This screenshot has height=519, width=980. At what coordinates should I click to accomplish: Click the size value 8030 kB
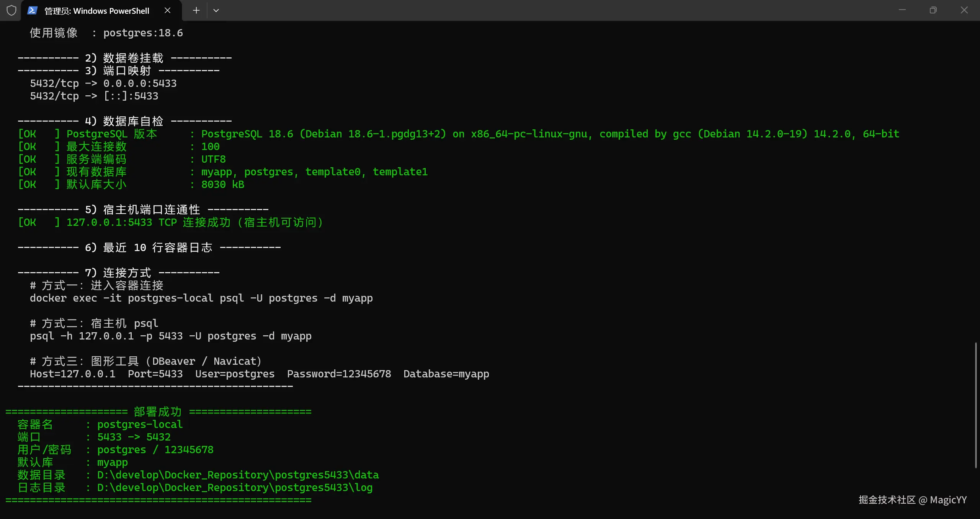[x=223, y=184]
